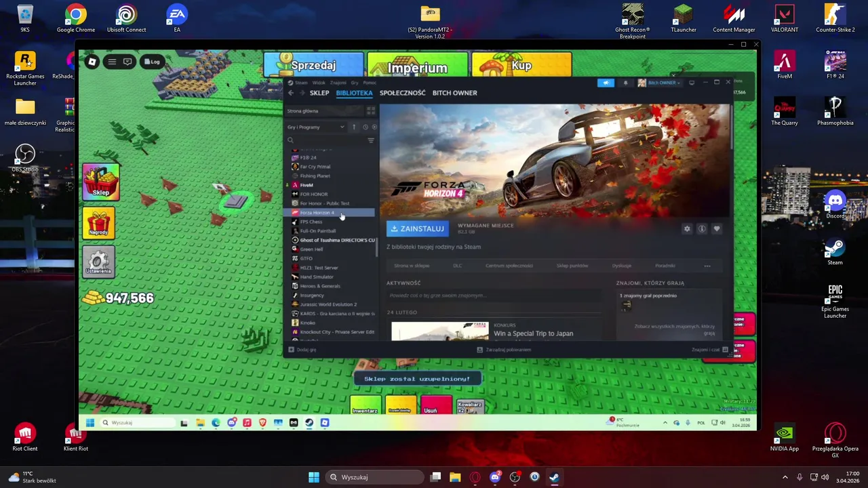Open game settings gear icon for Forza
This screenshot has height=488, width=868.
click(687, 229)
